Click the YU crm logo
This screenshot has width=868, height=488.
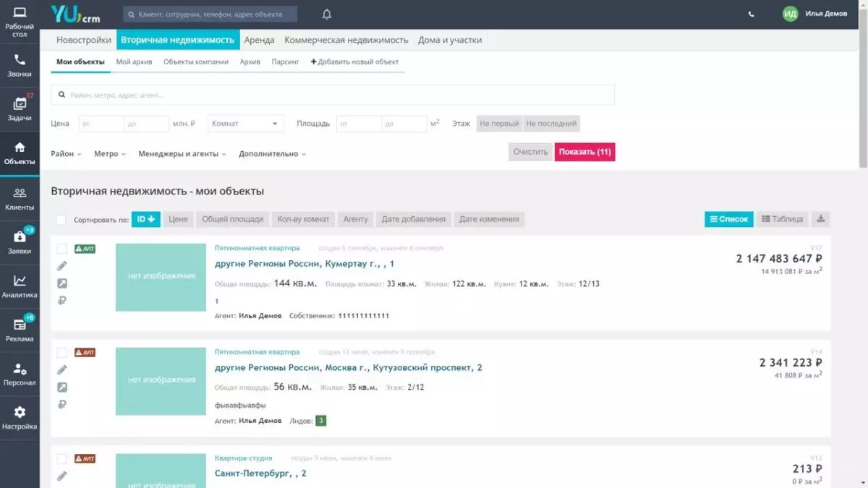tap(75, 14)
